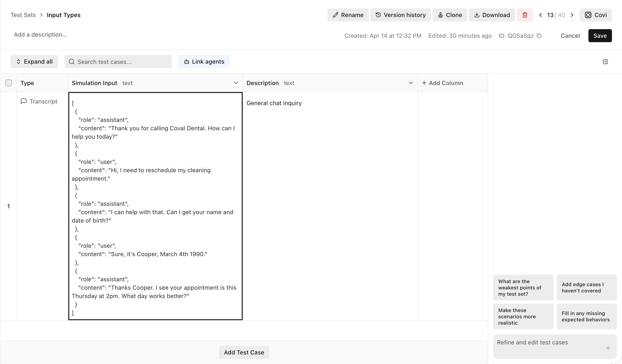Click Add Column
The height and width of the screenshot is (364, 622).
click(442, 83)
